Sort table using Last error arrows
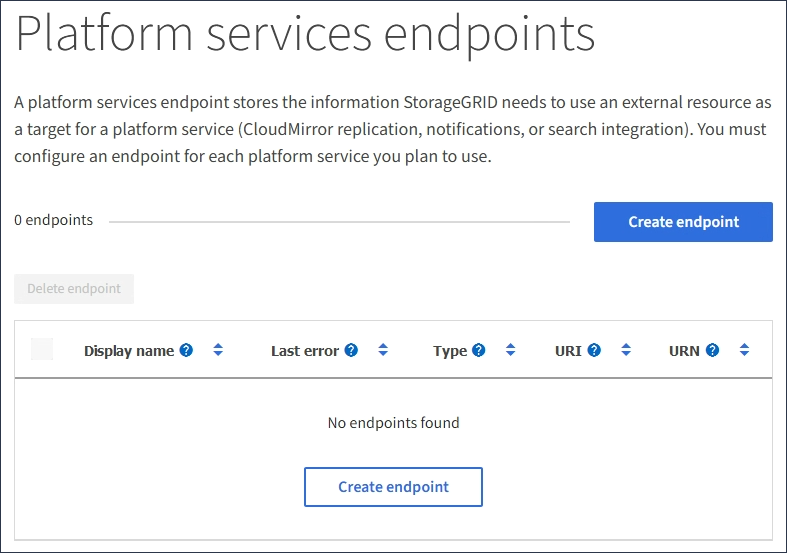 (x=383, y=351)
